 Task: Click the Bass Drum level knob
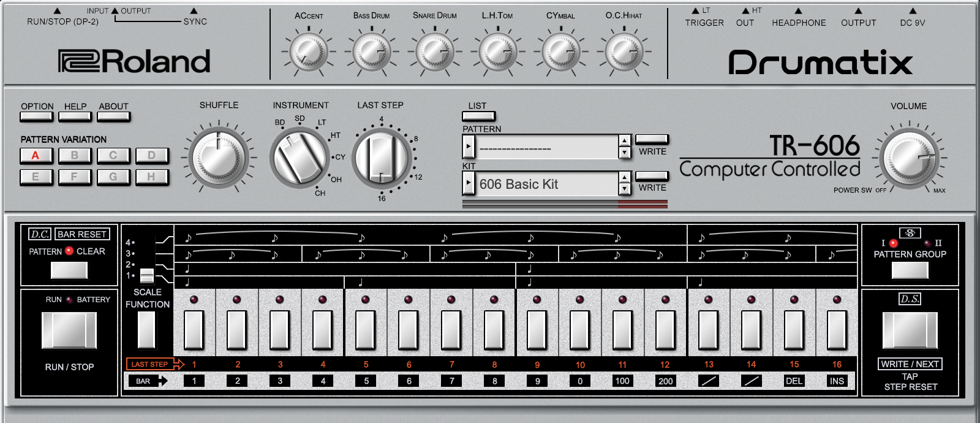pos(371,52)
